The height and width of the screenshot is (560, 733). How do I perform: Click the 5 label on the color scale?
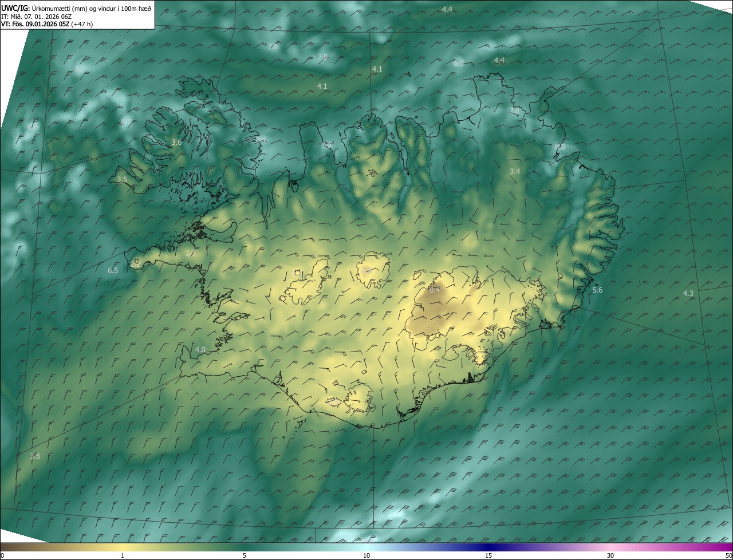[x=244, y=556]
